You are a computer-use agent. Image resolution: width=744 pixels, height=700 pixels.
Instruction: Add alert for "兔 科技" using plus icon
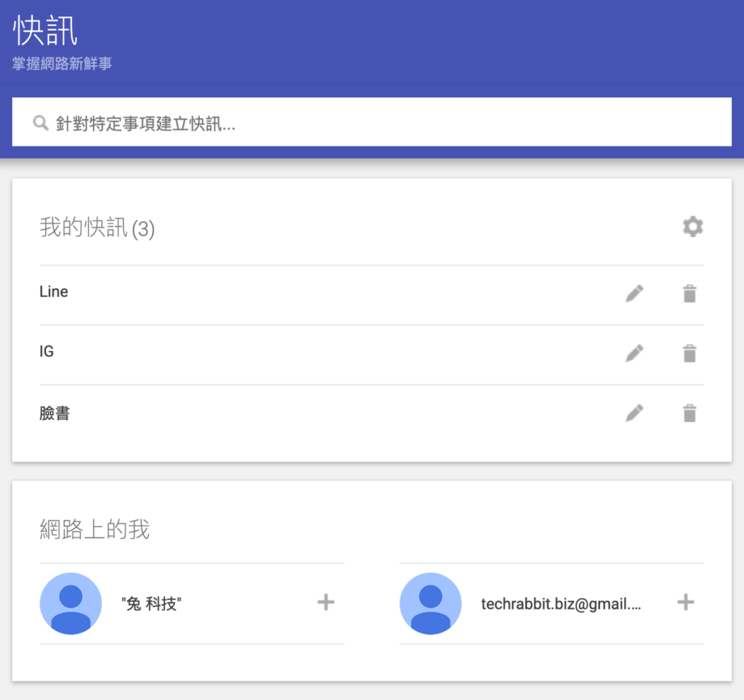click(x=326, y=603)
